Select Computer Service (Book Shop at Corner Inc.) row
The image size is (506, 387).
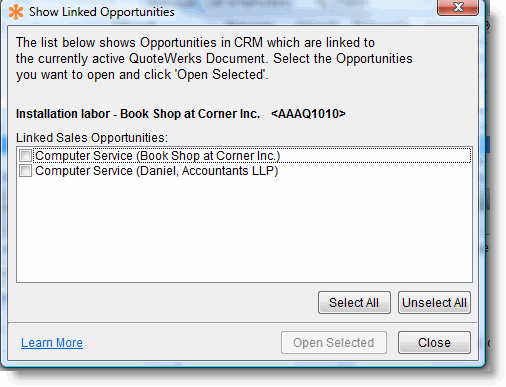(244, 156)
